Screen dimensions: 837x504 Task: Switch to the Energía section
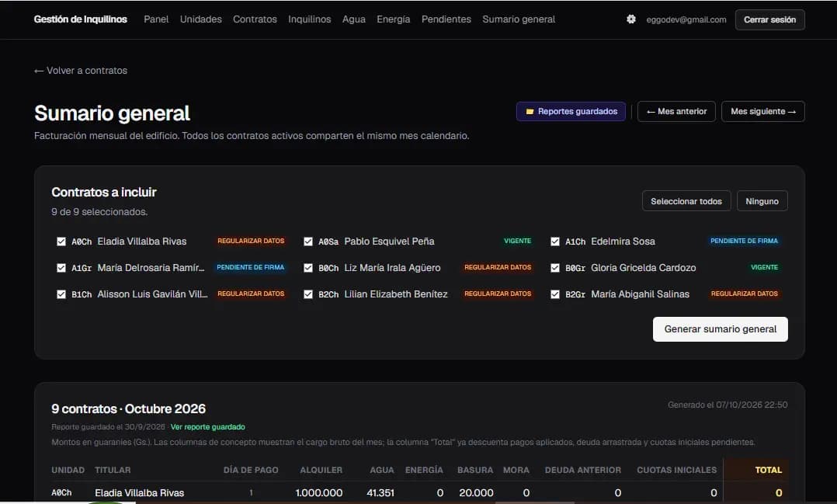(394, 19)
